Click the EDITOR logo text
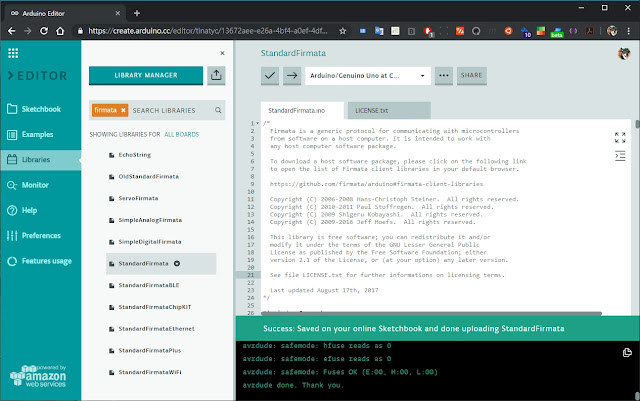This screenshot has height=401, width=640. pos(38,76)
